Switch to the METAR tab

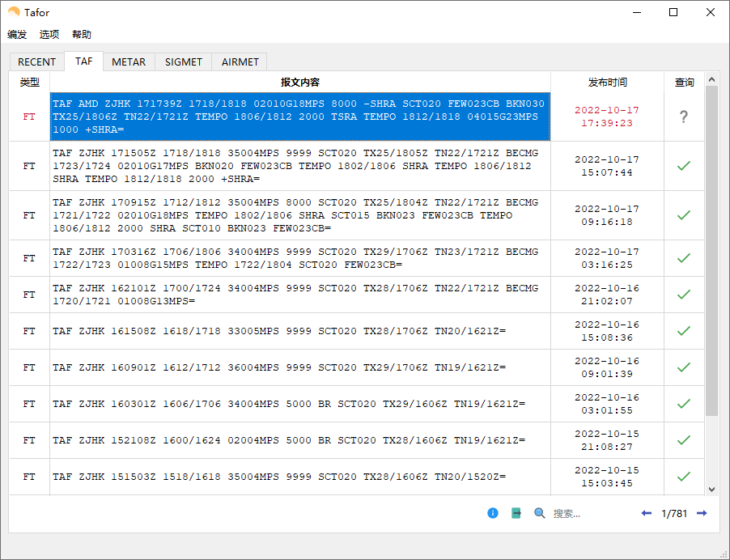[x=129, y=62]
